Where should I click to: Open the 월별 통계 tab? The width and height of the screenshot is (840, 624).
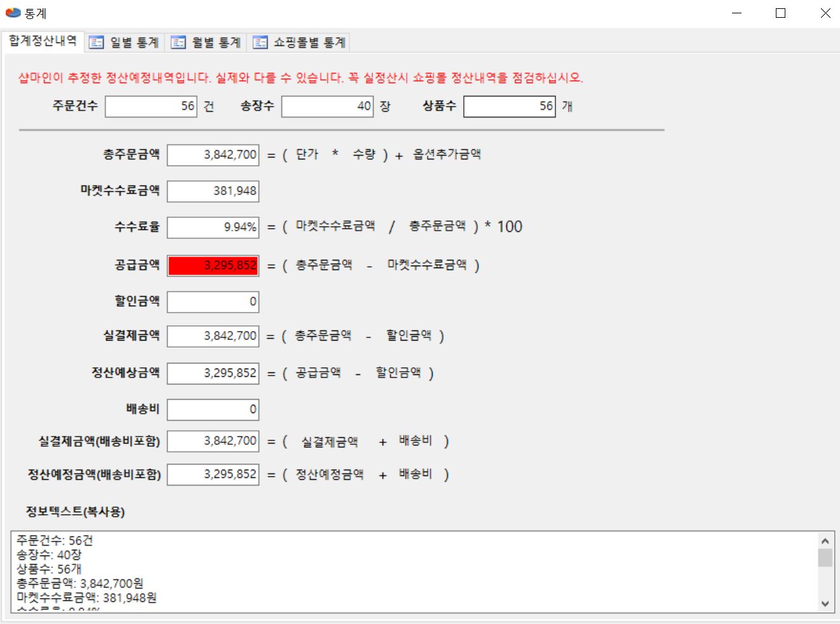[207, 43]
